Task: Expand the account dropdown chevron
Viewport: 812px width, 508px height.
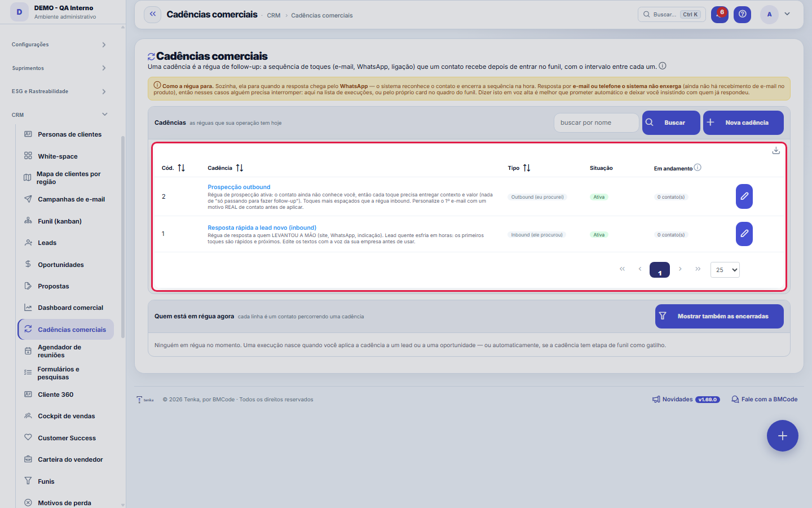Action: pyautogui.click(x=787, y=14)
